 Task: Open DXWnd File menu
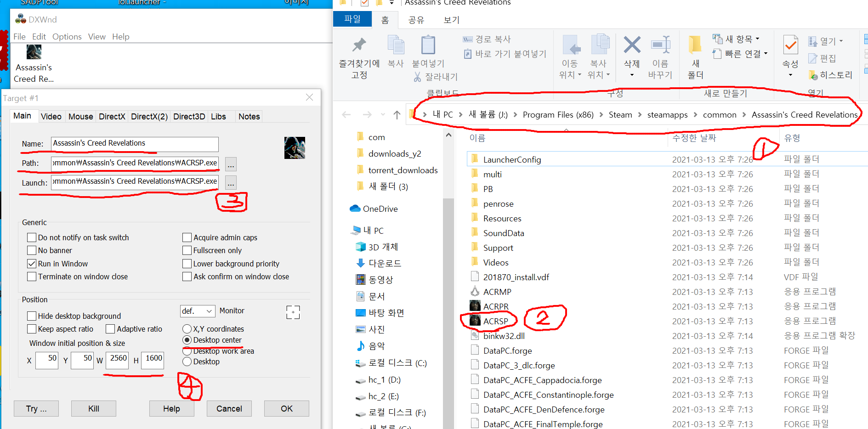(19, 37)
